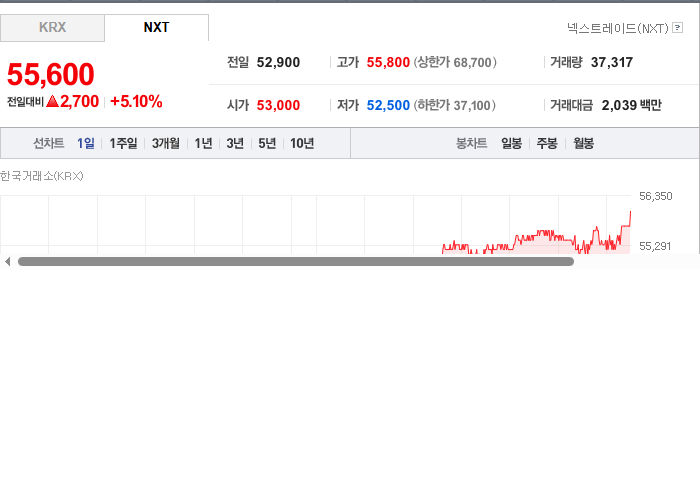Click the trading value 2,039 백만
The image size is (700, 490).
[x=631, y=105]
